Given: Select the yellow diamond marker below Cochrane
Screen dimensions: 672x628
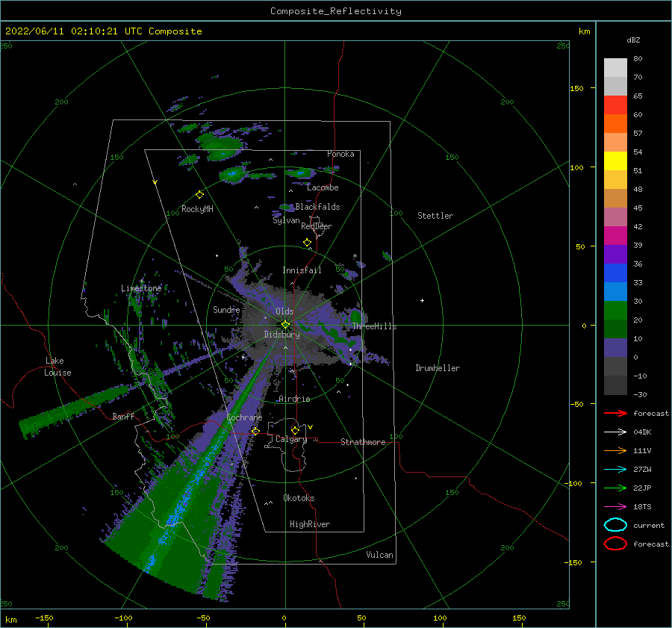Looking at the screenshot, I should tap(255, 431).
